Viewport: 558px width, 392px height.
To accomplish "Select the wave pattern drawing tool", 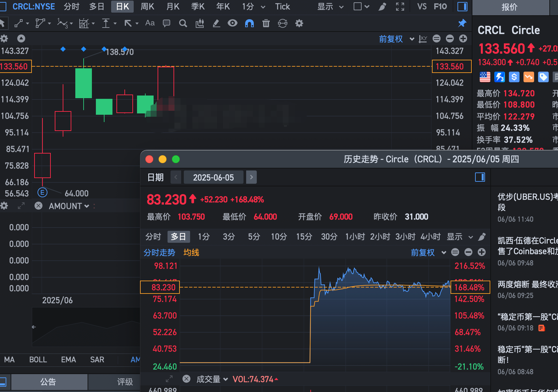I will coord(62,23).
